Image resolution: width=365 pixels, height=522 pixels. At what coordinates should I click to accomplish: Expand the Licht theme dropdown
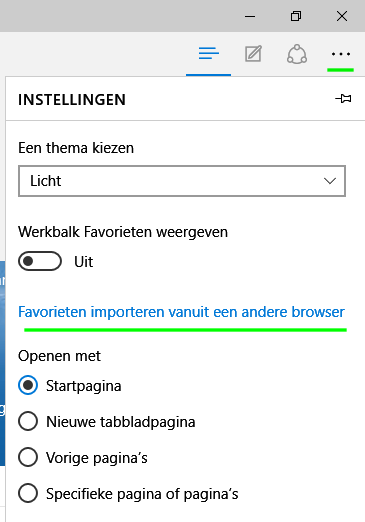pos(182,181)
